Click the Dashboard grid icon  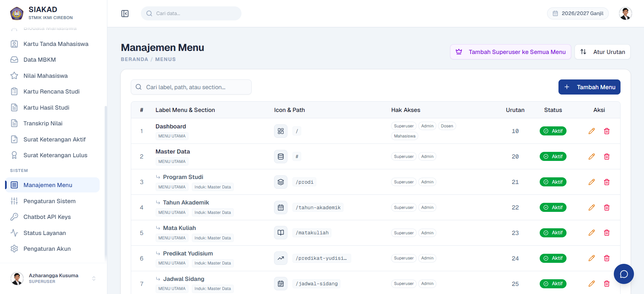click(x=281, y=131)
